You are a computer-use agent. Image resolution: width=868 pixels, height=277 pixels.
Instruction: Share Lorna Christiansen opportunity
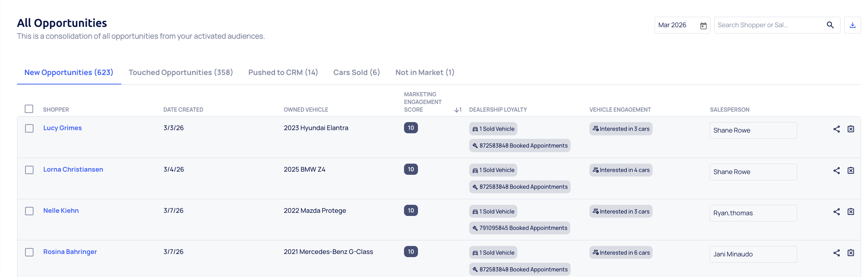click(836, 171)
